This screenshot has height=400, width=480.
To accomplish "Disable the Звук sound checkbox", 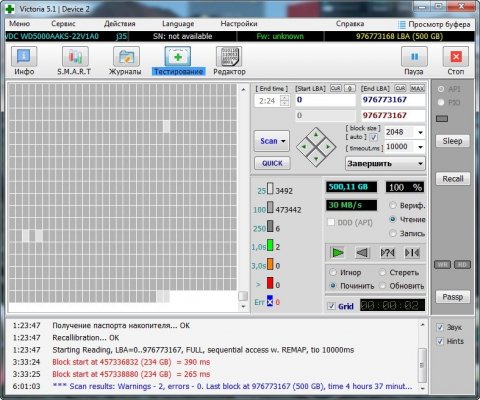I will pyautogui.click(x=440, y=327).
